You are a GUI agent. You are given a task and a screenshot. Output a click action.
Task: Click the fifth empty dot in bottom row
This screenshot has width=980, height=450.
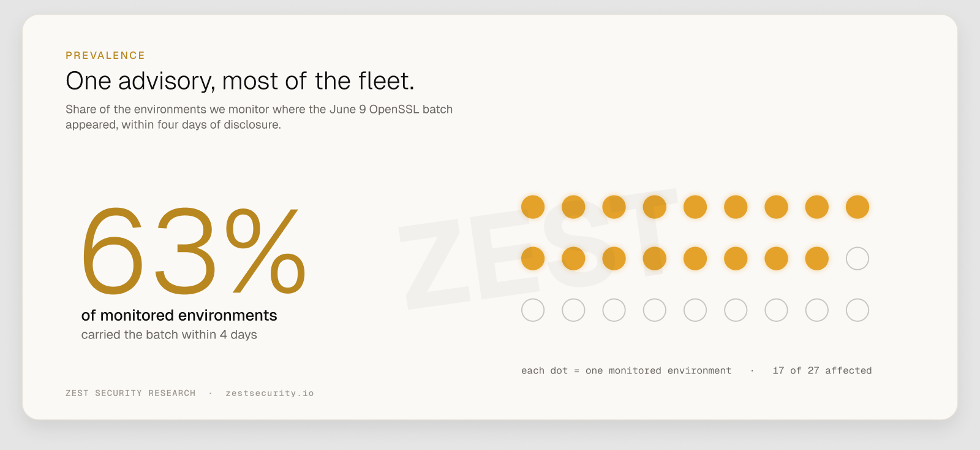(x=695, y=310)
